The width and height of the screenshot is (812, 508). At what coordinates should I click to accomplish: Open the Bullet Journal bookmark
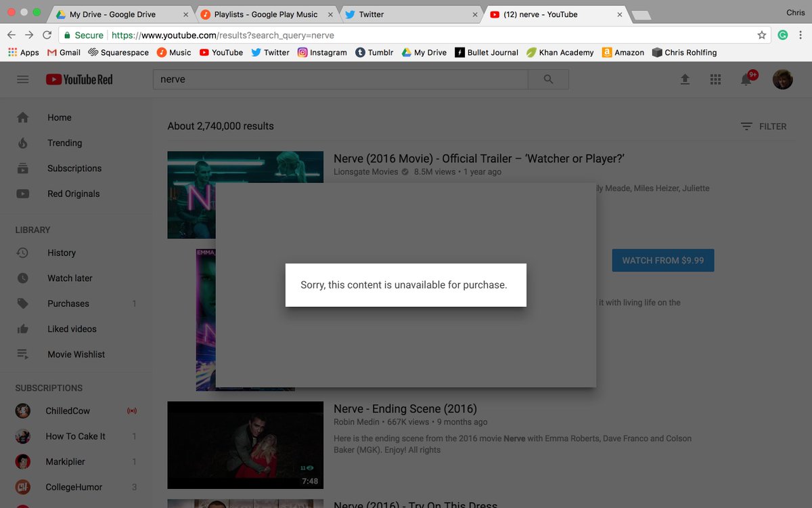(487, 52)
